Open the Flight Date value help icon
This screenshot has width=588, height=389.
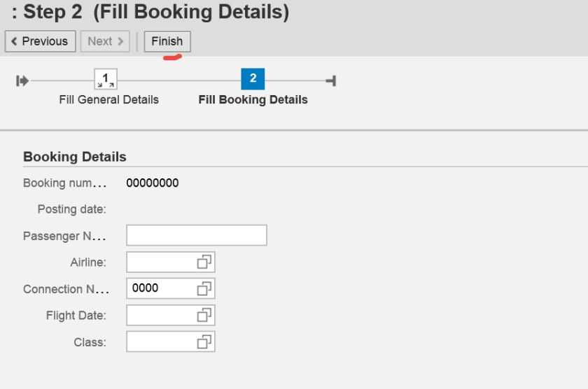(x=204, y=316)
